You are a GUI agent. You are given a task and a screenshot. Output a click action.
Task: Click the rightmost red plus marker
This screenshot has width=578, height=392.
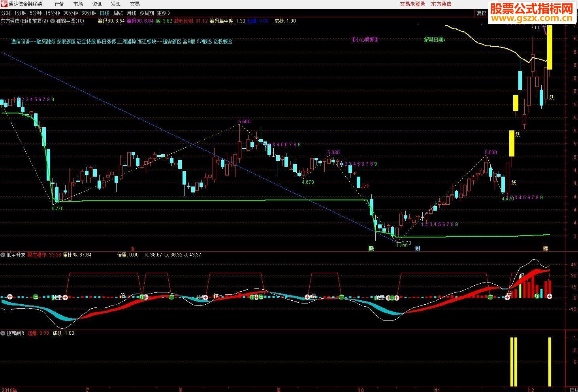[549, 296]
